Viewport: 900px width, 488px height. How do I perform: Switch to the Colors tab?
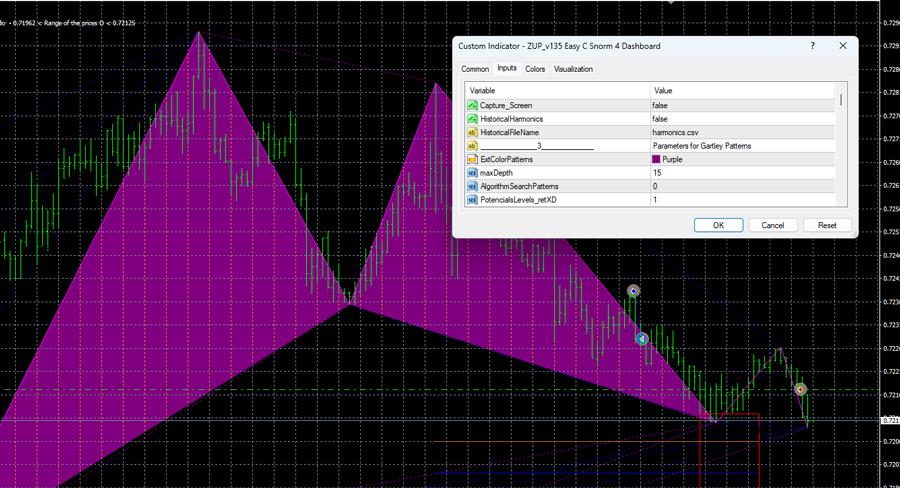tap(535, 69)
